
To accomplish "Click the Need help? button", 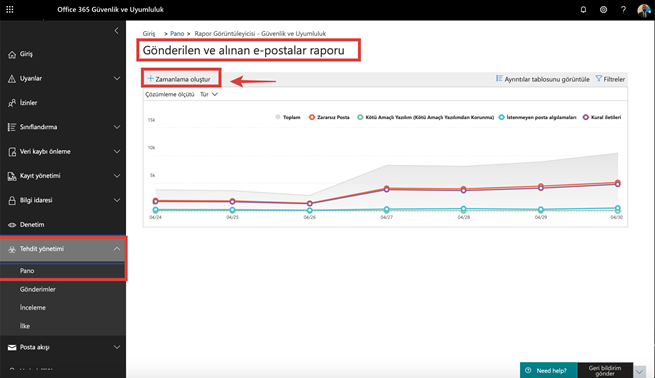I will (548, 370).
